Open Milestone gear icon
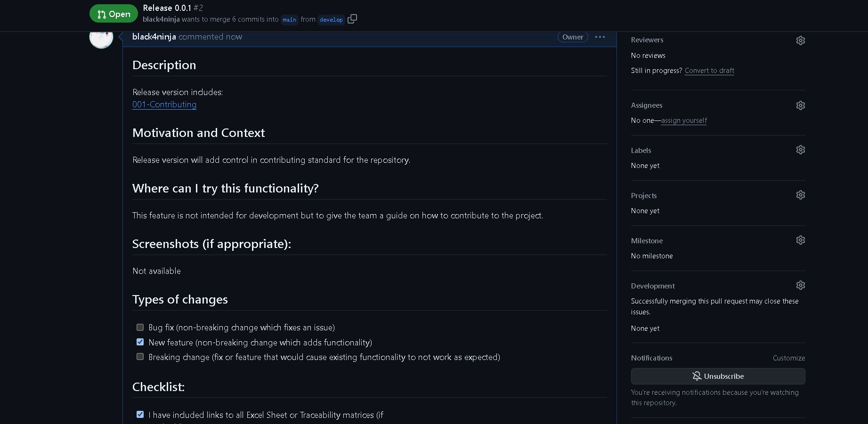The image size is (868, 424). pos(800,240)
